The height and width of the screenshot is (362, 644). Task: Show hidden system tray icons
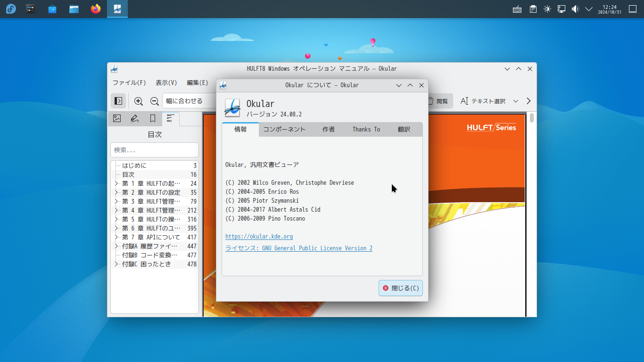pyautogui.click(x=589, y=9)
